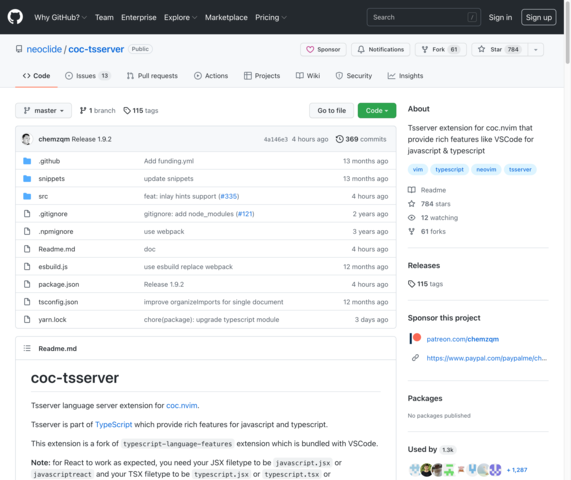Open the Patreon sponsor link

[x=462, y=339]
